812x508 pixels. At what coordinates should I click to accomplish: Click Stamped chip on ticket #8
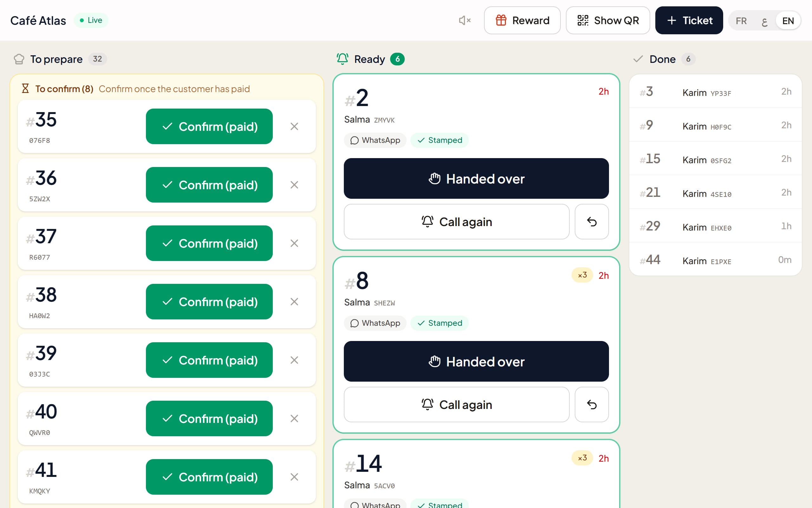[439, 323]
